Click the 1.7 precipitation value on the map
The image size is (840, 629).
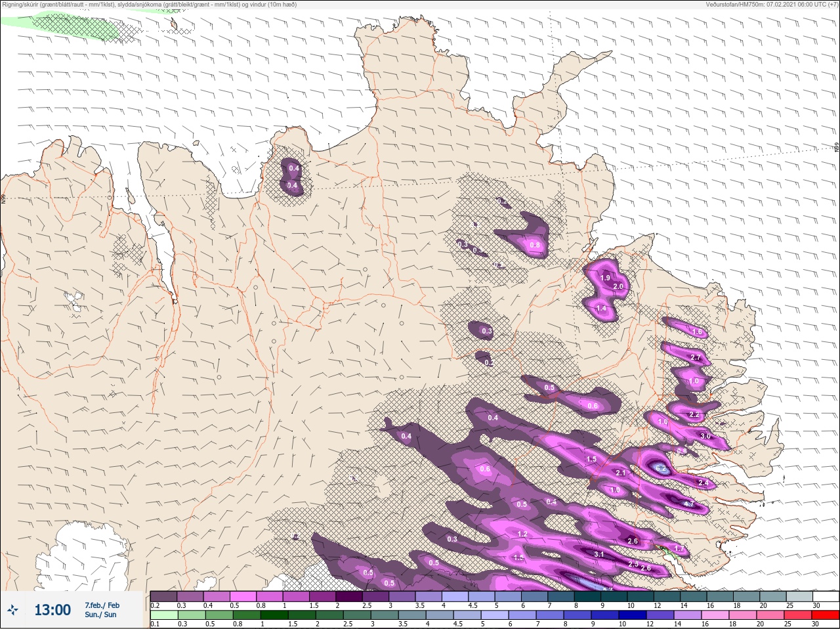tap(679, 548)
